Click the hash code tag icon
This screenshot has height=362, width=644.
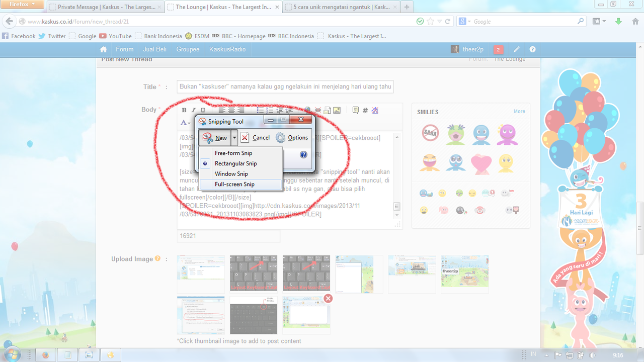(x=365, y=110)
